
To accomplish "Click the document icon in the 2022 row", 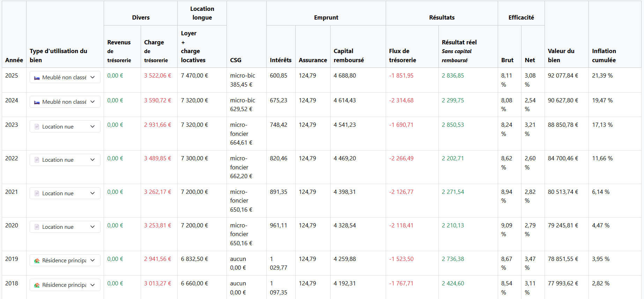I will (x=37, y=160).
